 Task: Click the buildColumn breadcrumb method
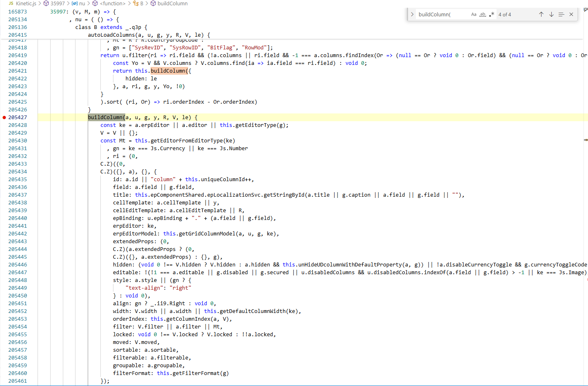click(172, 3)
